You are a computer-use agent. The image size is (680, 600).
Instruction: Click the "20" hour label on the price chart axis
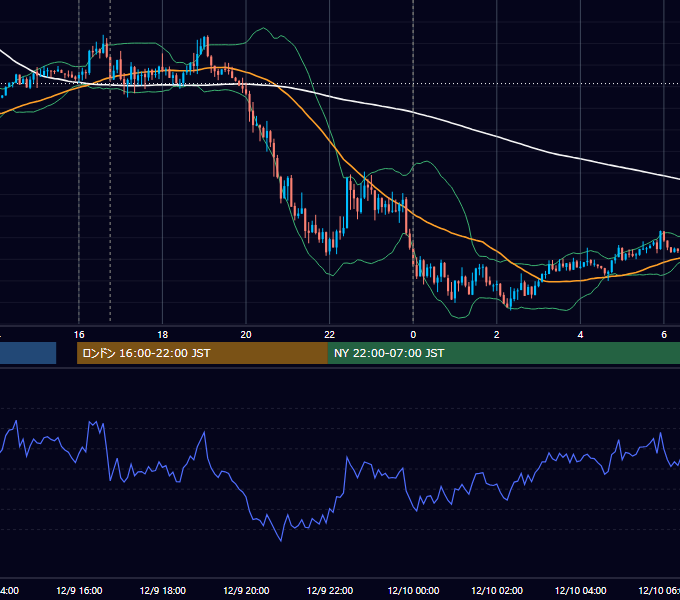[246, 335]
